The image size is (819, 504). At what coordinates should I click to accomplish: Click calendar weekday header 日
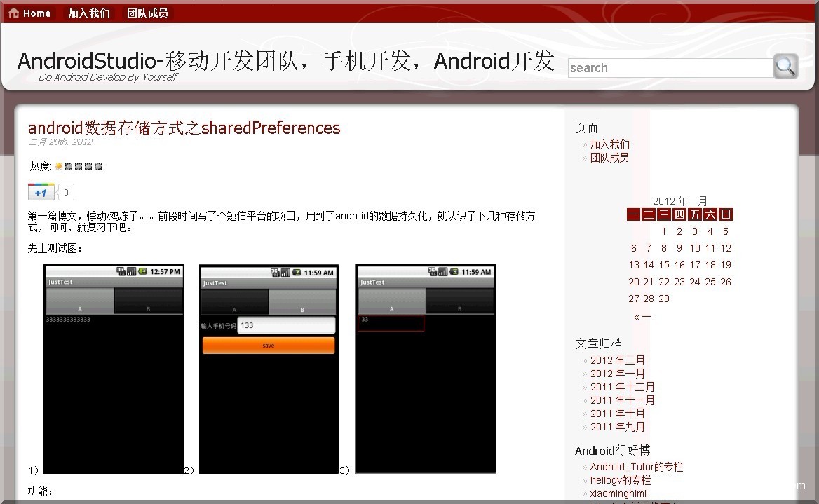[x=726, y=214]
